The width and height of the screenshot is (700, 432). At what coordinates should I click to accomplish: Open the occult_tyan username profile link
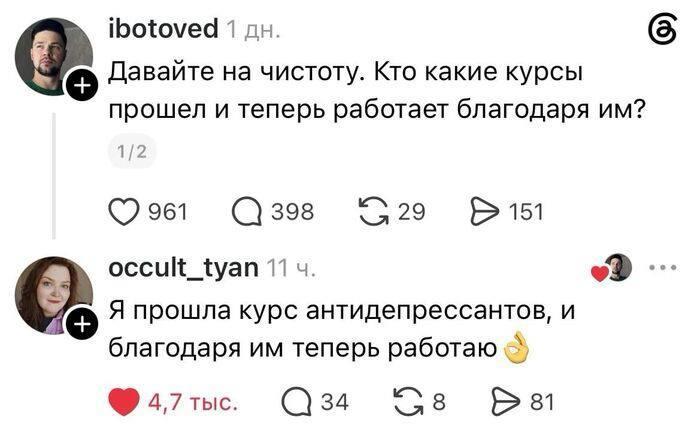pyautogui.click(x=183, y=268)
